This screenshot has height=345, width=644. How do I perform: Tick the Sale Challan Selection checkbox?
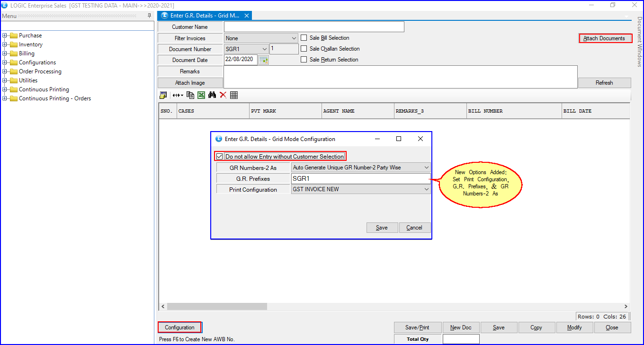click(304, 49)
